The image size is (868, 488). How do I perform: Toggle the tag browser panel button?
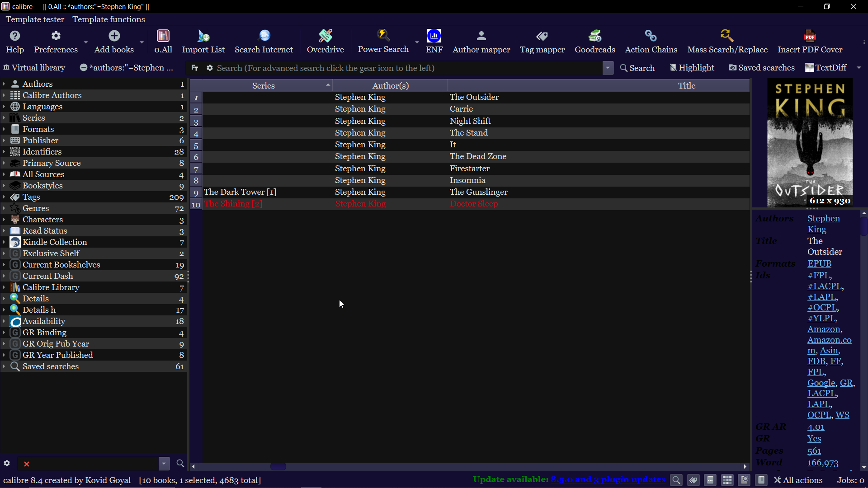pyautogui.click(x=693, y=480)
